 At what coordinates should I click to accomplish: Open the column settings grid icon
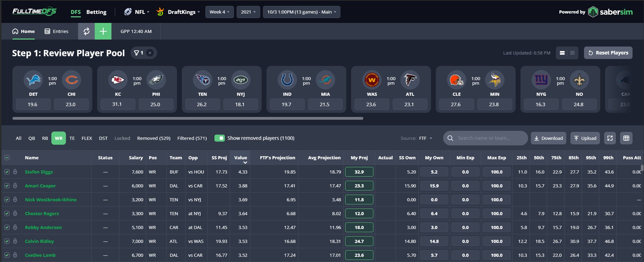626,138
